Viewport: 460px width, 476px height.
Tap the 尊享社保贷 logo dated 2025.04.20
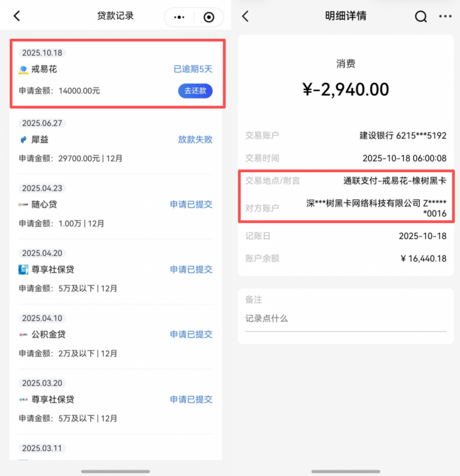pyautogui.click(x=23, y=270)
